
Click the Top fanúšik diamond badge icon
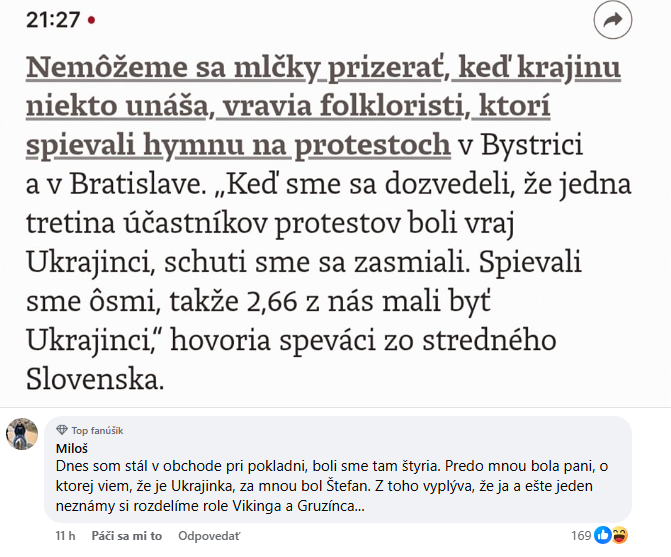tap(62, 429)
